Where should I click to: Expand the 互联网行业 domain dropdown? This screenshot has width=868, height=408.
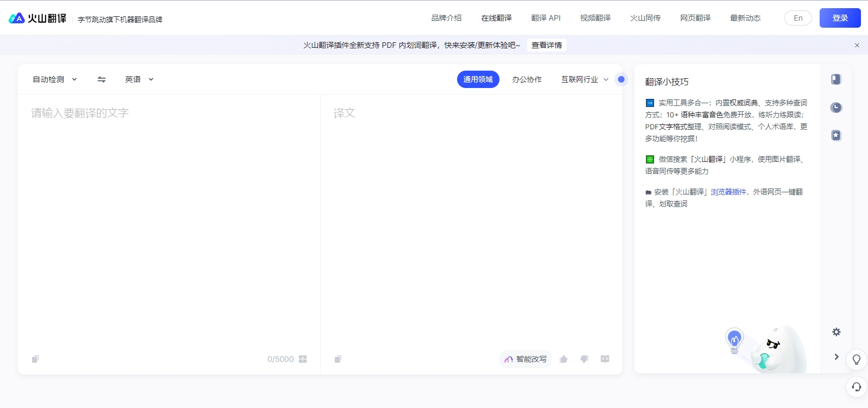585,79
